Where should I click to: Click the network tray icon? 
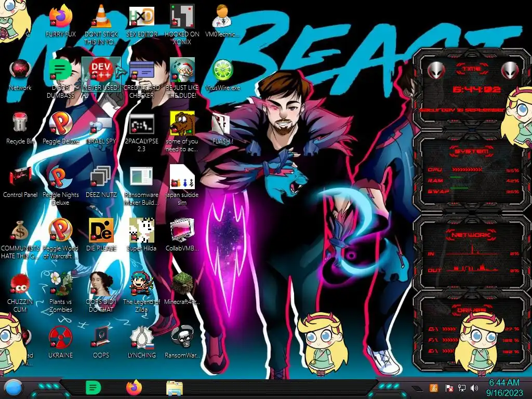(x=461, y=388)
